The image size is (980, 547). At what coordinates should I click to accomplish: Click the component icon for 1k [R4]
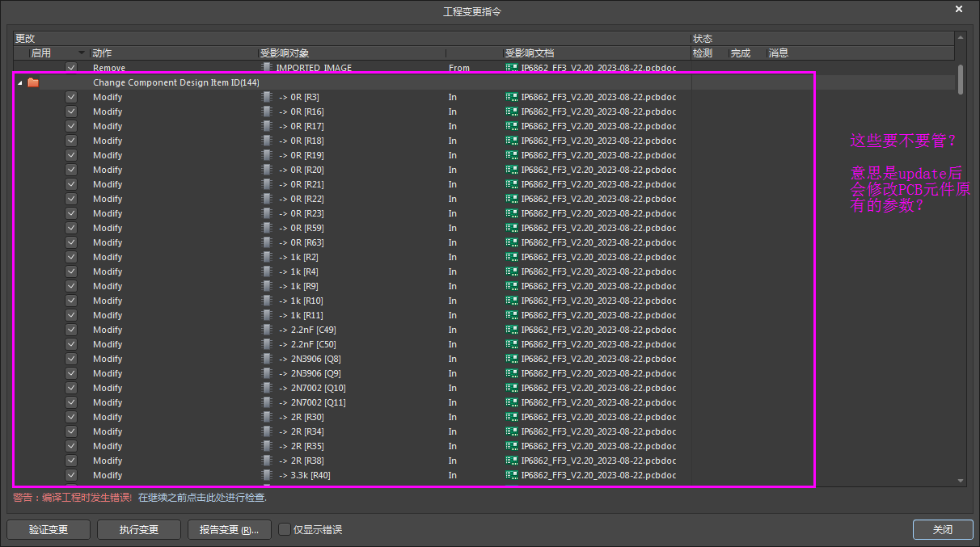pyautogui.click(x=267, y=271)
